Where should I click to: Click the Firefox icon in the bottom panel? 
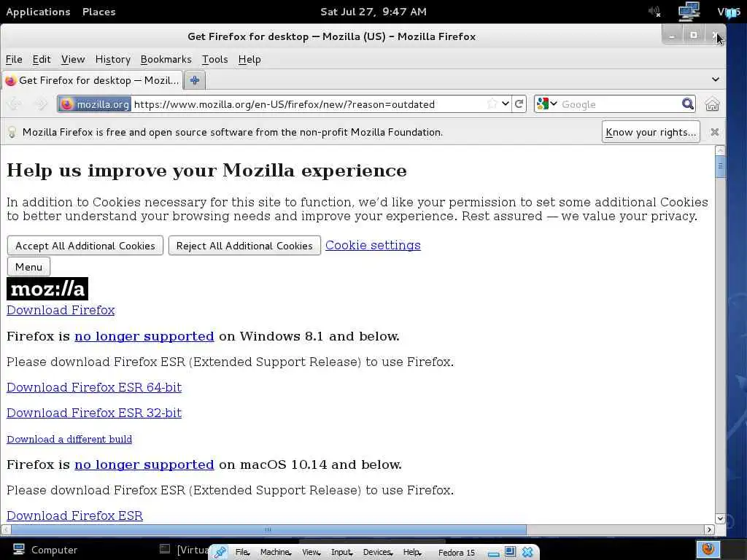click(708, 549)
